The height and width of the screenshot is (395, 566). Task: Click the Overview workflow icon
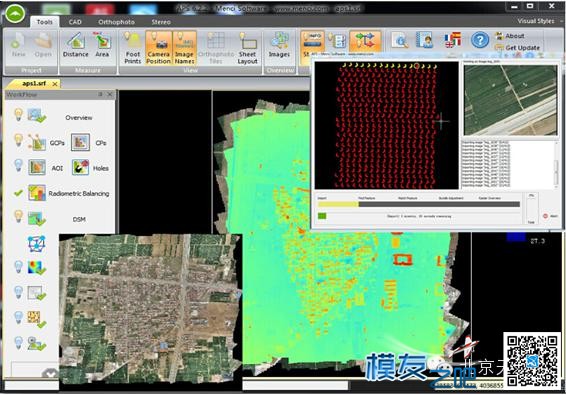coord(37,116)
